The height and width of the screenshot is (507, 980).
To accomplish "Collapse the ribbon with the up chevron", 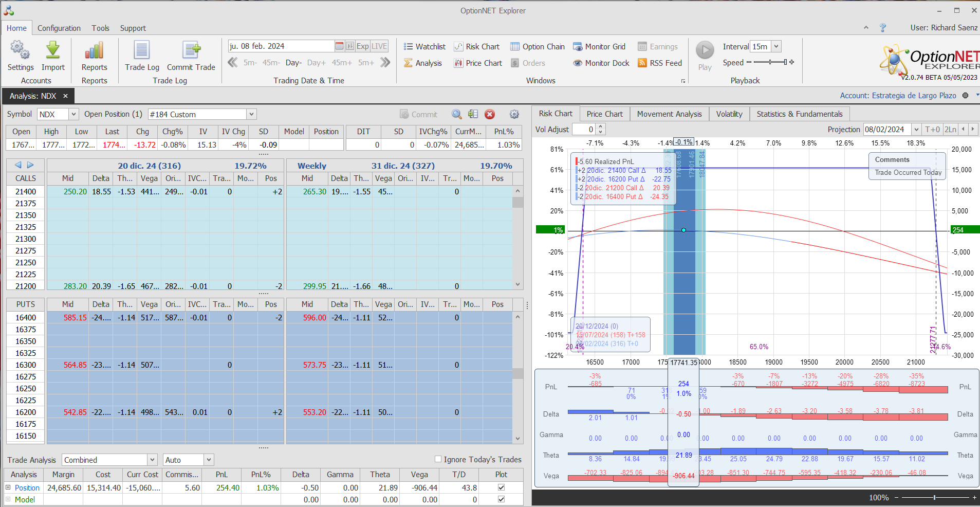I will click(x=866, y=28).
